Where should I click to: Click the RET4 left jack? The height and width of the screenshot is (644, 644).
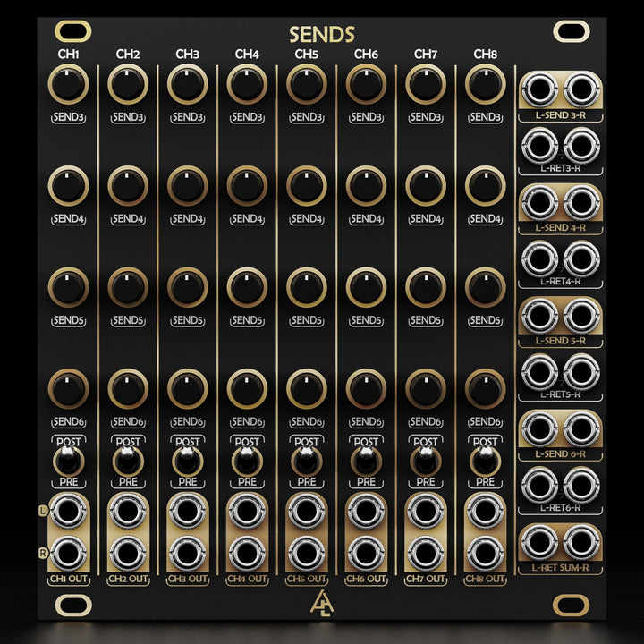point(539,258)
